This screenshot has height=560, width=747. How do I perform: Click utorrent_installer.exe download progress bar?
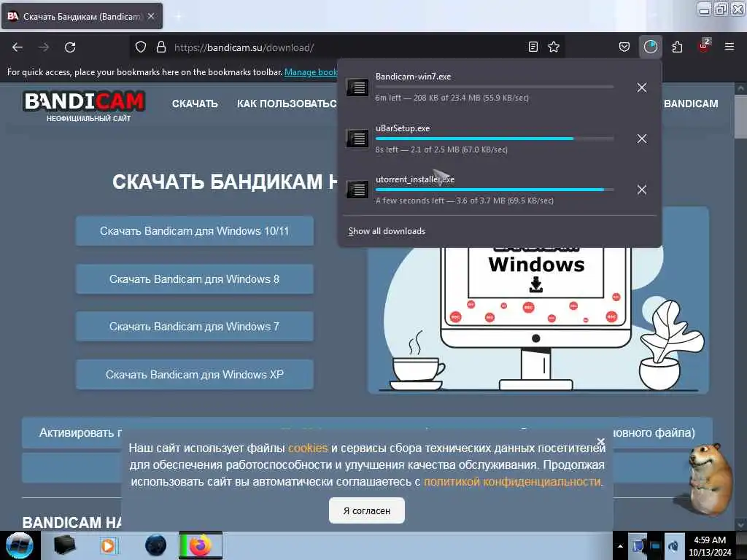pyautogui.click(x=495, y=190)
